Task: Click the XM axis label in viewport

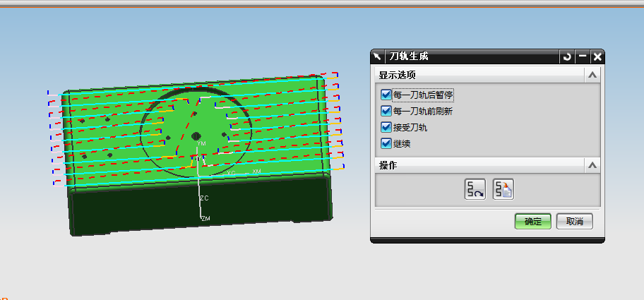Action: tap(257, 171)
